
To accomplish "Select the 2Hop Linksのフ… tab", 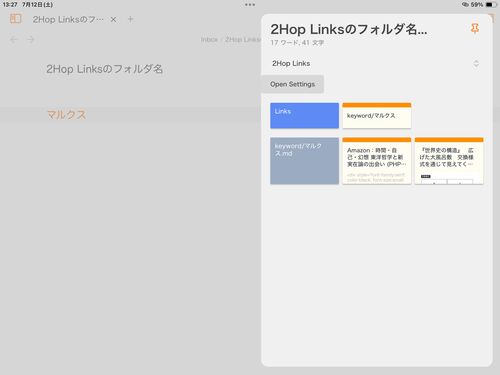I will (x=68, y=20).
